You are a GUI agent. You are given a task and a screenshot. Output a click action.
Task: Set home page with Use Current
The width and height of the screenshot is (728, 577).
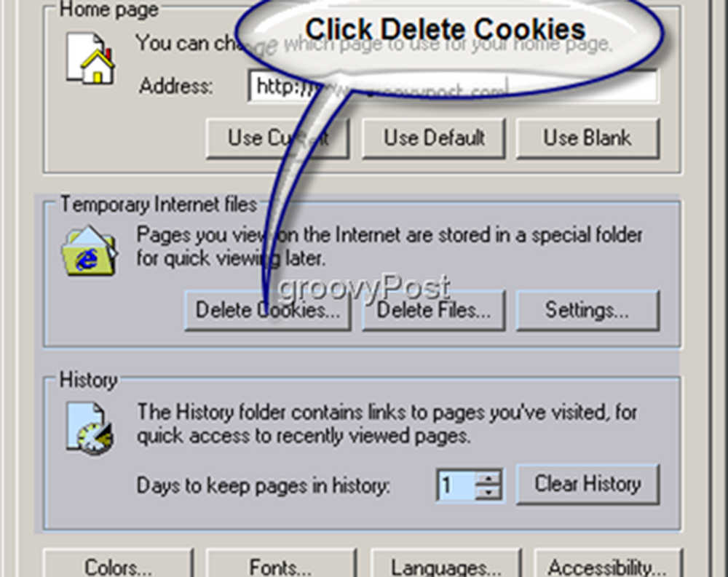(x=277, y=138)
